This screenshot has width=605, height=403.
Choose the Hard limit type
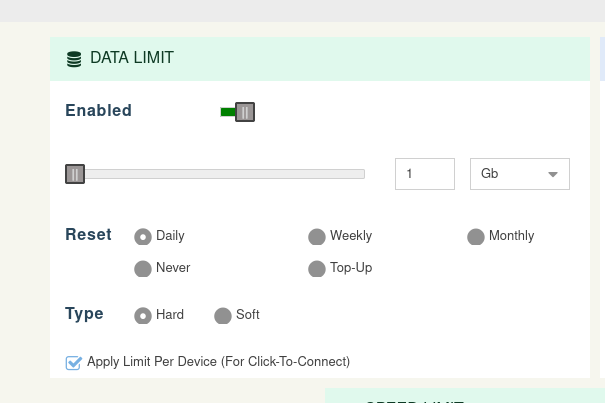pyautogui.click(x=143, y=316)
